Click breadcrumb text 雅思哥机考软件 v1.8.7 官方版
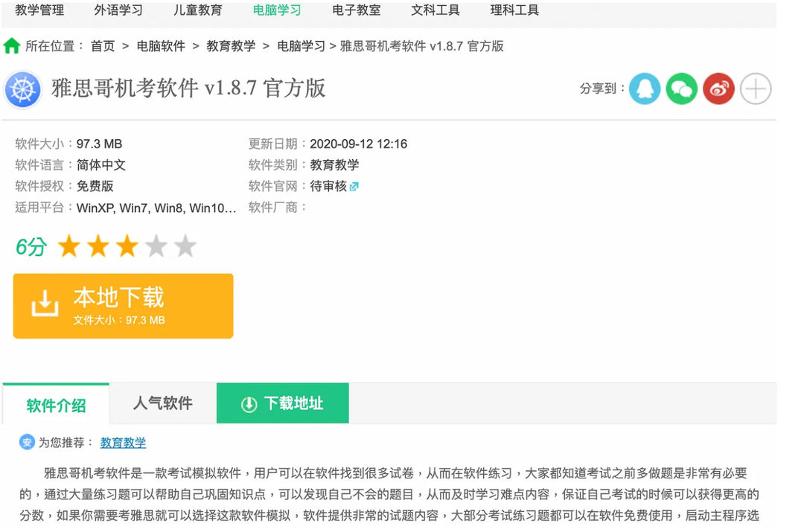This screenshot has height=532, width=804. coord(422,46)
